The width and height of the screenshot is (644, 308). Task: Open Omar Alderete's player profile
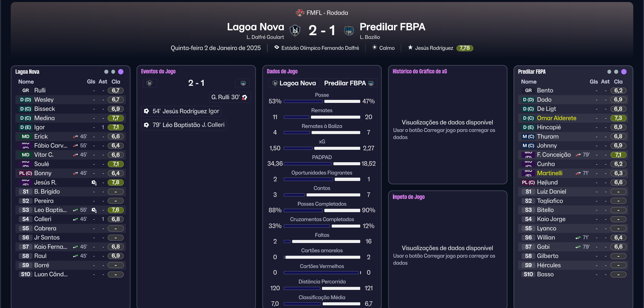pos(556,118)
